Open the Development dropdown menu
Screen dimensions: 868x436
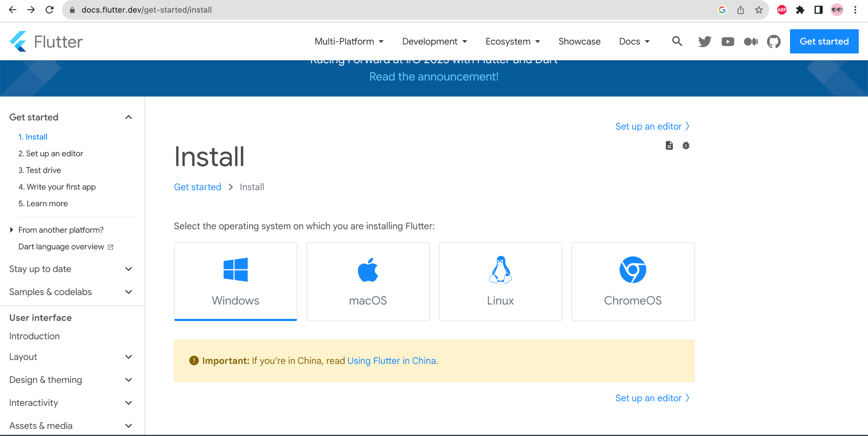tap(434, 42)
